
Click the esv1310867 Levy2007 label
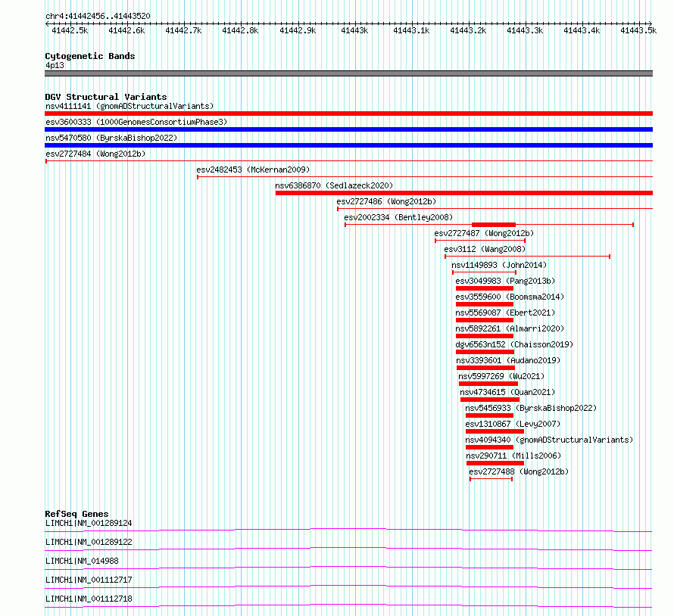point(513,424)
